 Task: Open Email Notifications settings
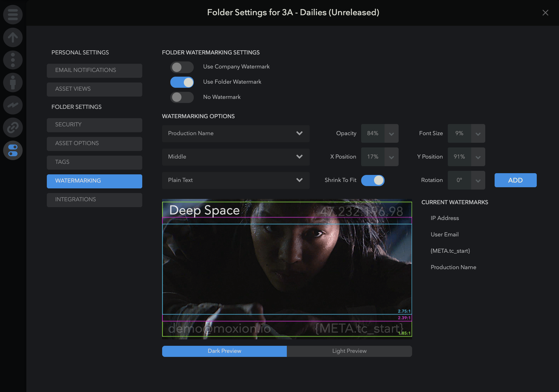click(95, 71)
